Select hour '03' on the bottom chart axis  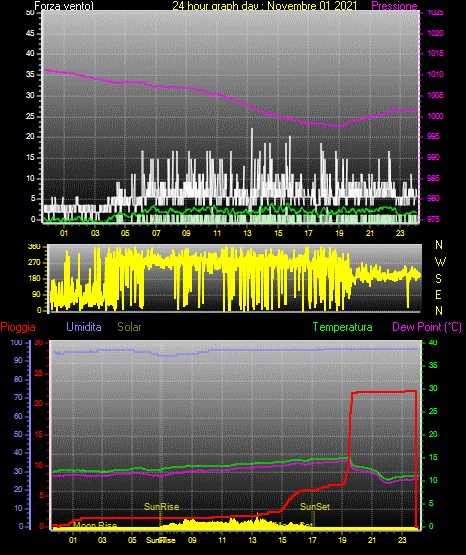(x=102, y=540)
